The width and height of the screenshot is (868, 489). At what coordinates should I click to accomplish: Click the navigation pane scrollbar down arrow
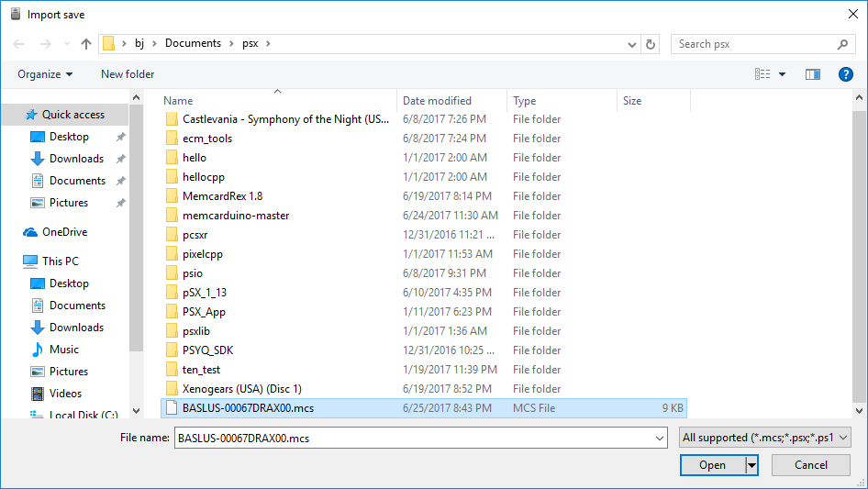(x=137, y=412)
